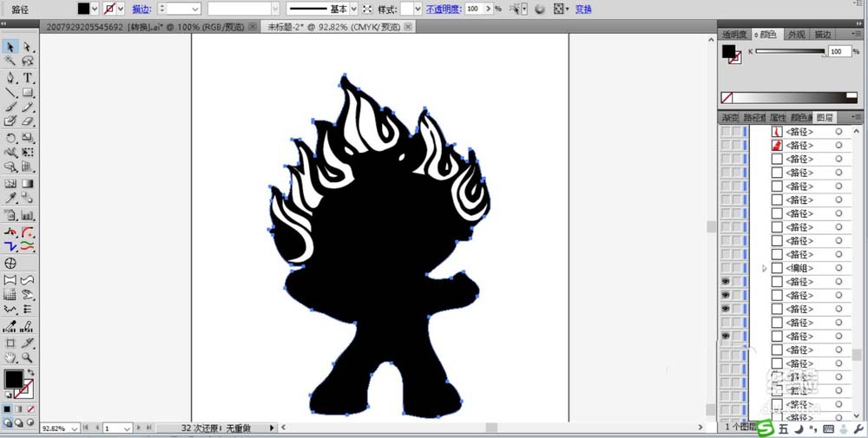Select the Eyedropper tool
This screenshot has width=868, height=438.
pyautogui.click(x=10, y=198)
